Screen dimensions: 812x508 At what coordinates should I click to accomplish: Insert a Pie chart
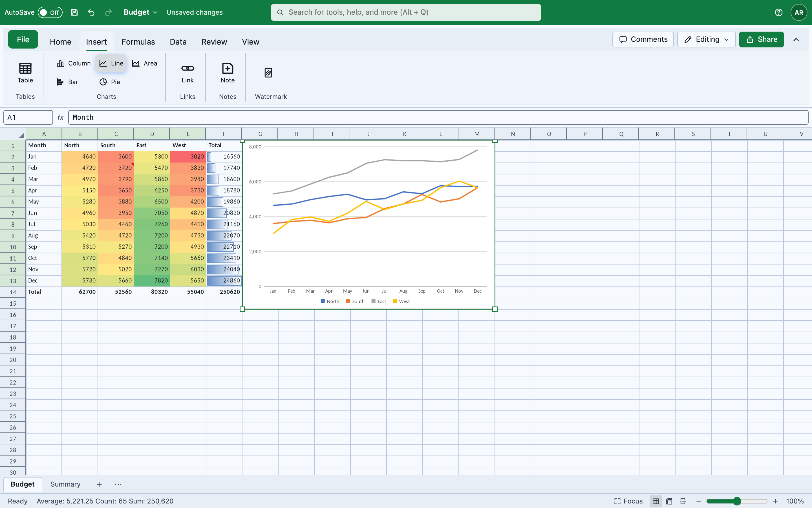coord(110,82)
